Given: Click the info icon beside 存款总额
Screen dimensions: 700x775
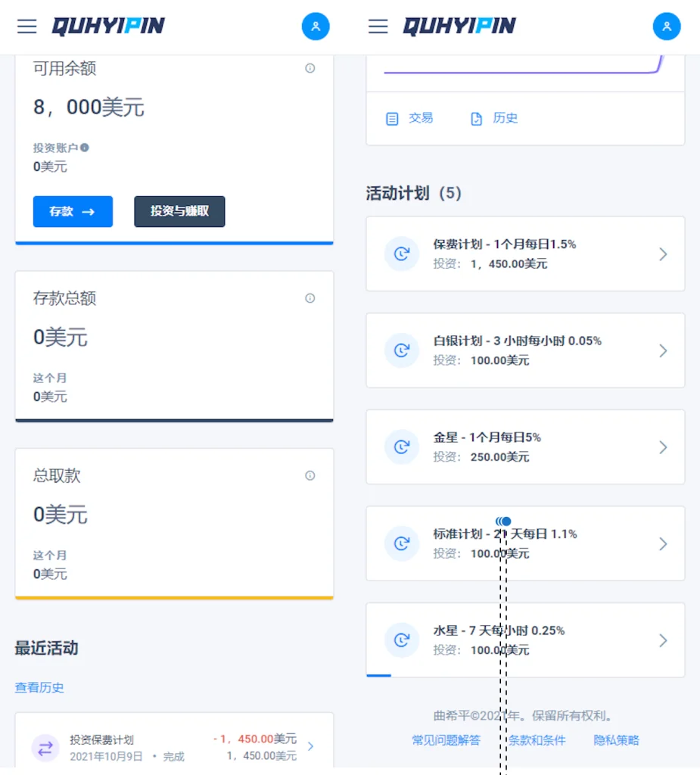Looking at the screenshot, I should 310,298.
